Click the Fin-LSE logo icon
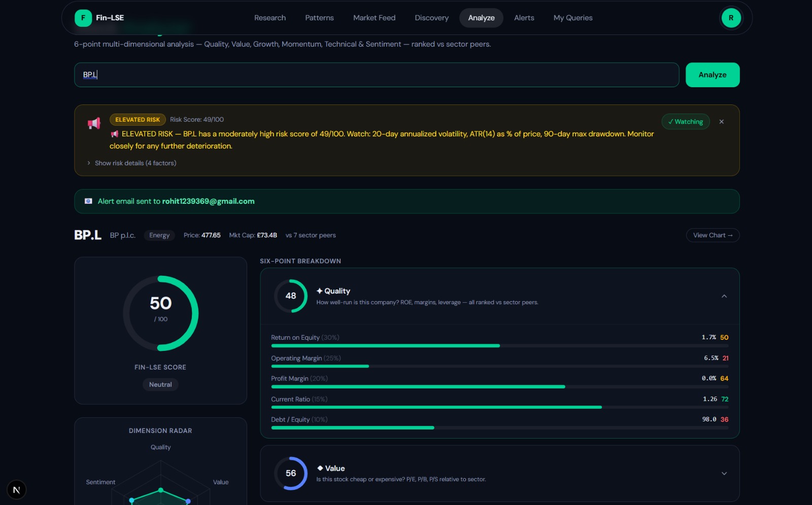This screenshot has height=505, width=812. [x=83, y=18]
